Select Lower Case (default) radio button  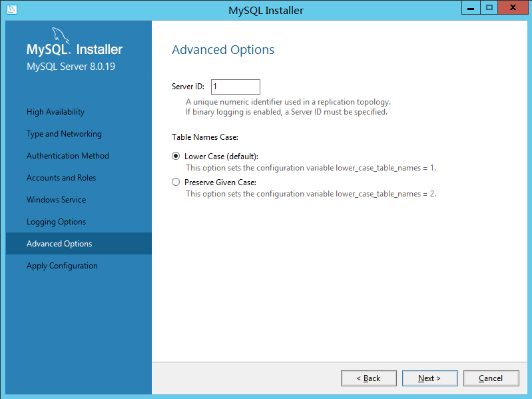[x=176, y=156]
